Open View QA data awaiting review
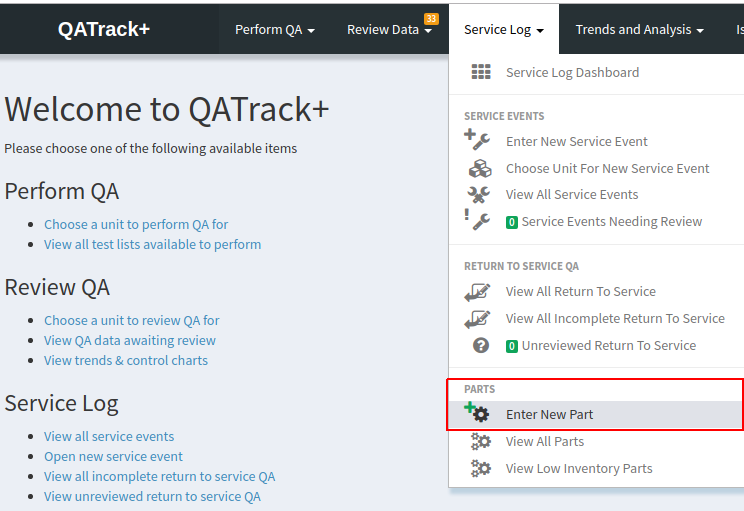Viewport: 744px width, 511px height. [x=130, y=340]
